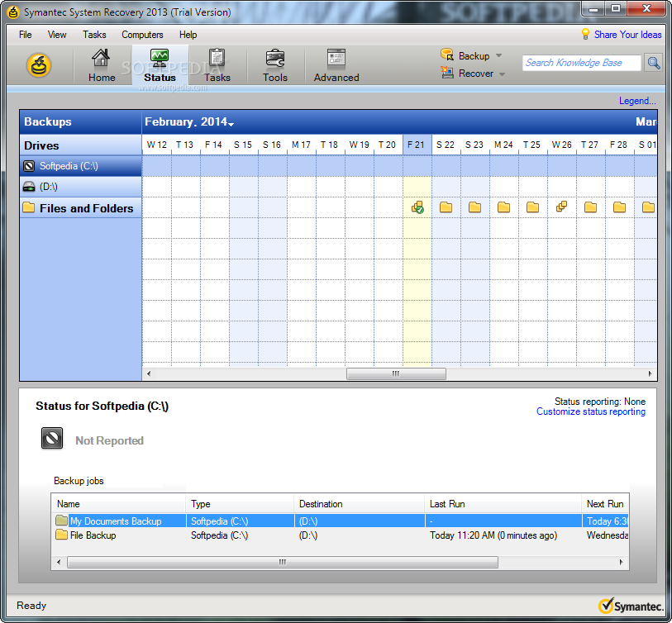Click the Customize status reporting link
This screenshot has width=672, height=623.
click(x=590, y=411)
